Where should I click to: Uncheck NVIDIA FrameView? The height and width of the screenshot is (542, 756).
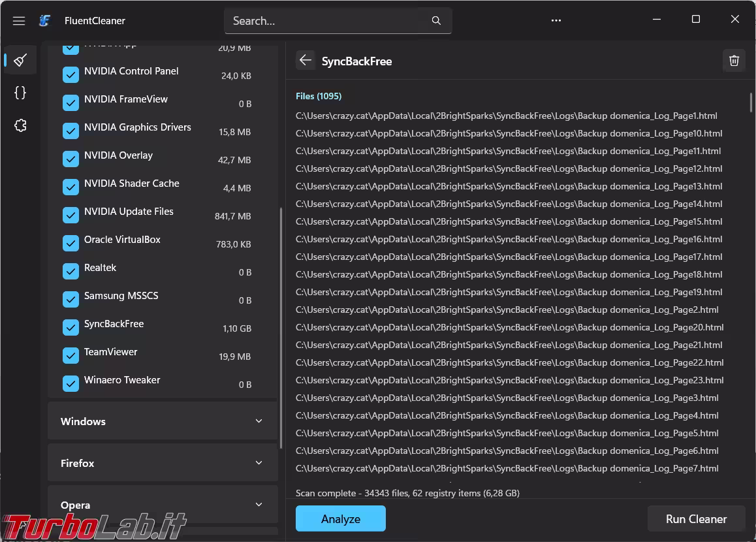tap(71, 103)
